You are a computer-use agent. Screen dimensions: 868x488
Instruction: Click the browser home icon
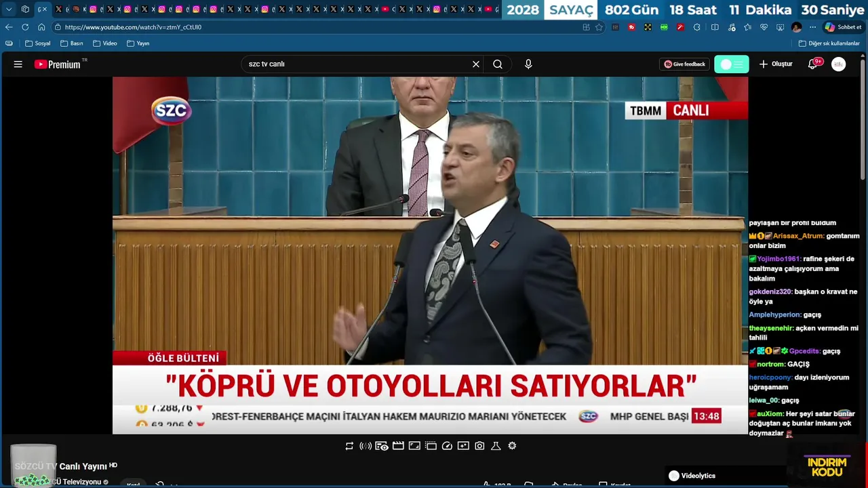click(x=41, y=27)
